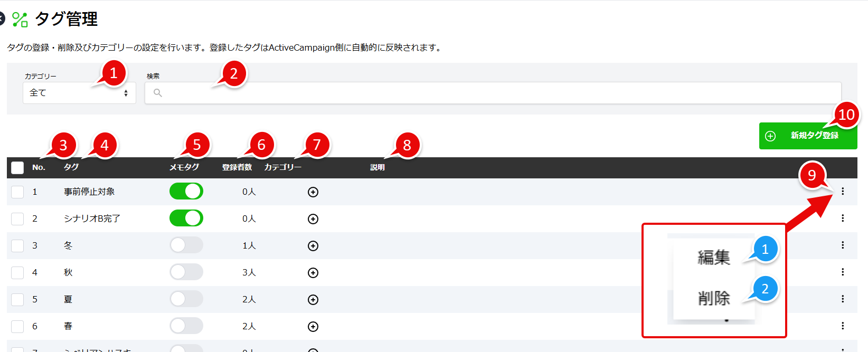This screenshot has width=868, height=352.
Task: Check the checkbox for row 冬
Action: 17,245
